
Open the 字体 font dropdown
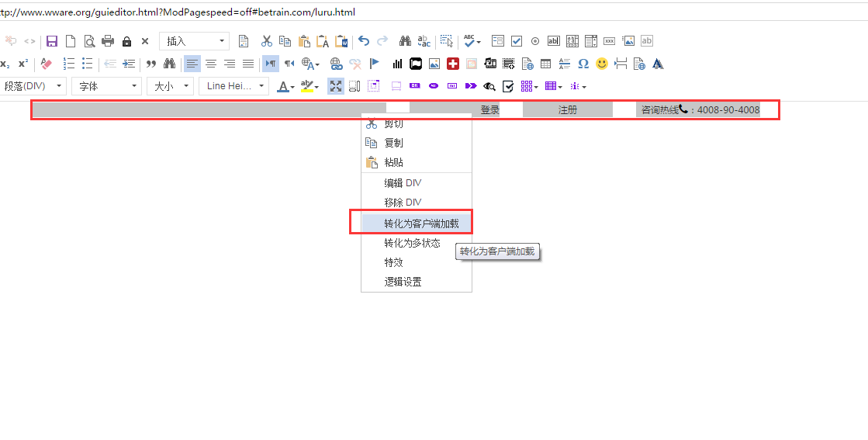(x=106, y=86)
